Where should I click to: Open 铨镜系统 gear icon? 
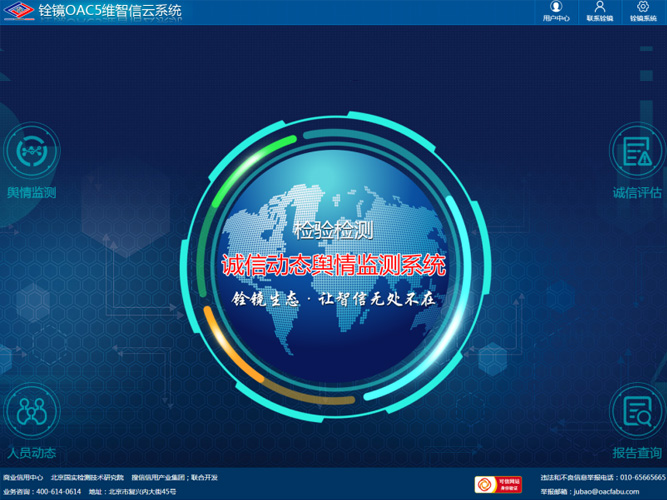point(643,8)
